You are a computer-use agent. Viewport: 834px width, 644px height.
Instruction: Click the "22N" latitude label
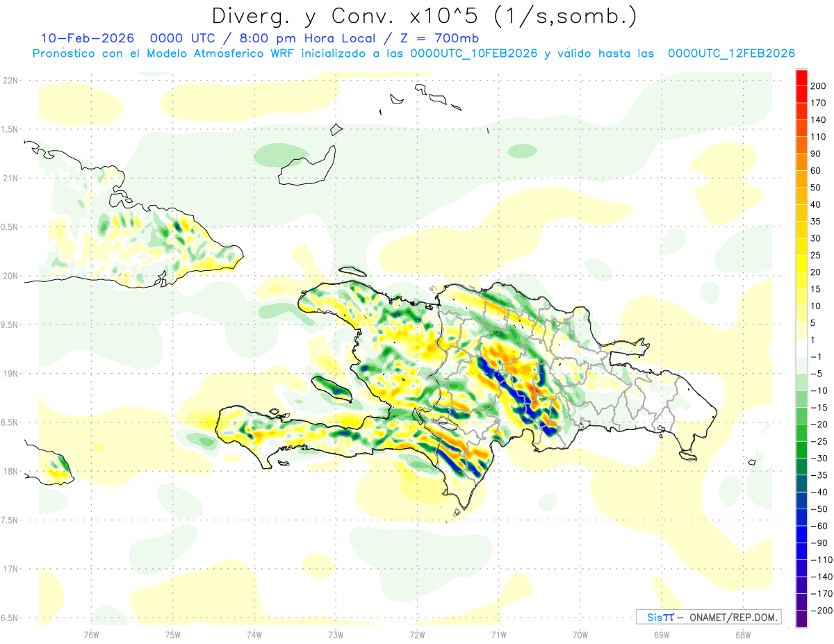pos(11,80)
